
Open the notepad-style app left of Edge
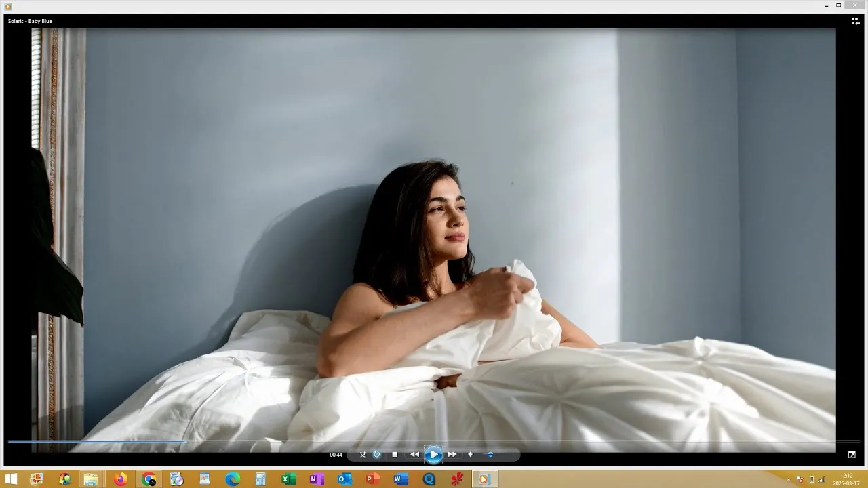(204, 479)
